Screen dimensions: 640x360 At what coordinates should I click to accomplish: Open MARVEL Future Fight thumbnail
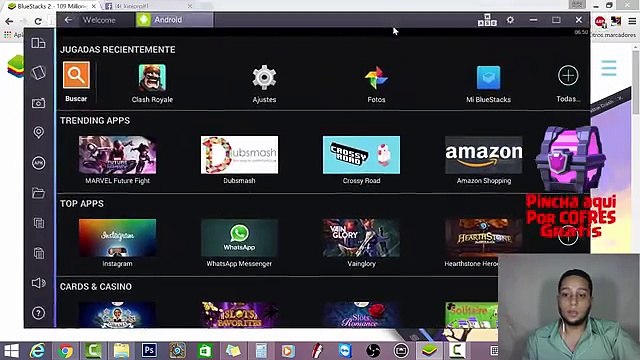tap(118, 155)
